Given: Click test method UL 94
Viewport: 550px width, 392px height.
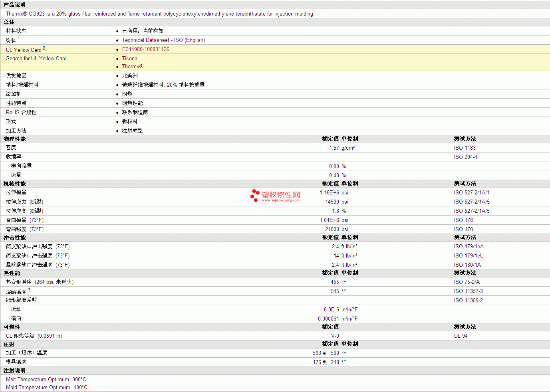Looking at the screenshot, I should tap(461, 336).
